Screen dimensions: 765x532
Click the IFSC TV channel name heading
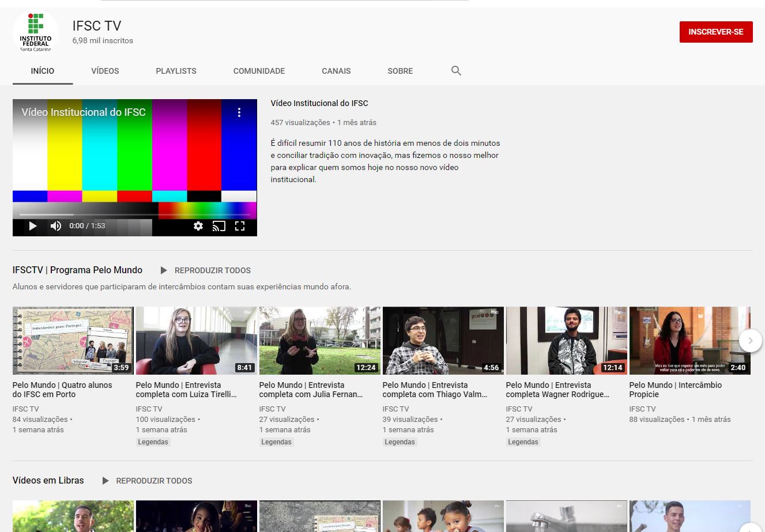coord(97,26)
